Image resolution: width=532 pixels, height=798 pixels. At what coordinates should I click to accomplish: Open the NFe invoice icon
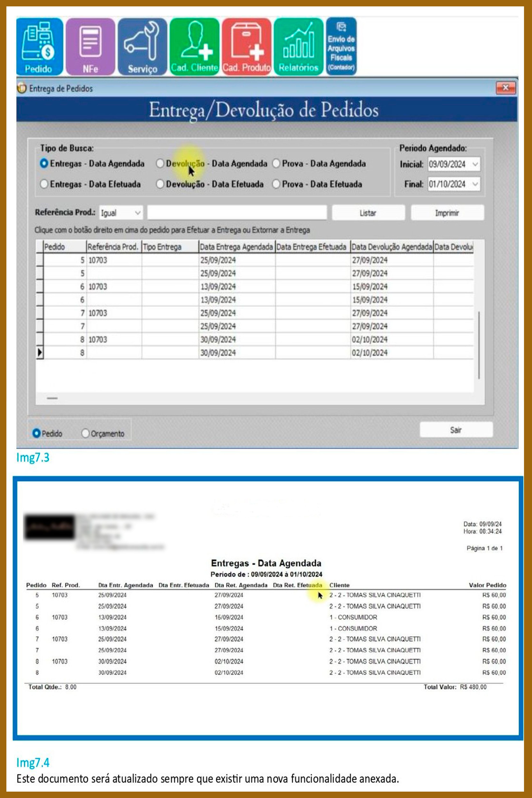[90, 46]
